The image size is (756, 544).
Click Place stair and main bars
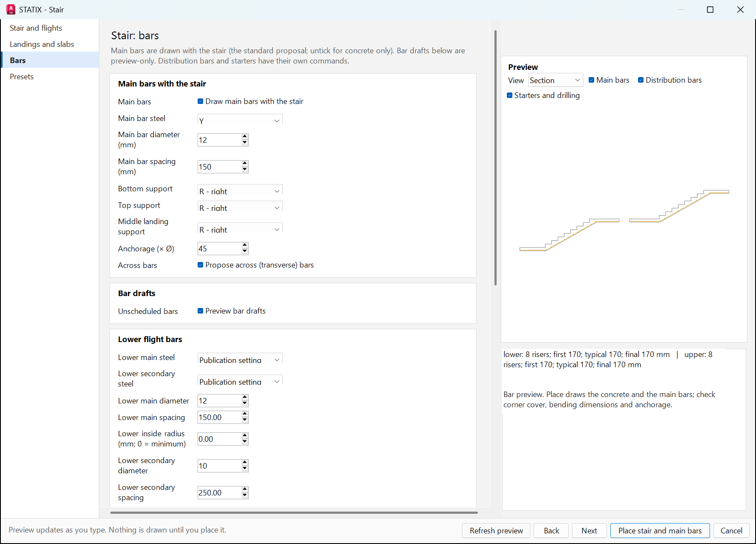660,530
